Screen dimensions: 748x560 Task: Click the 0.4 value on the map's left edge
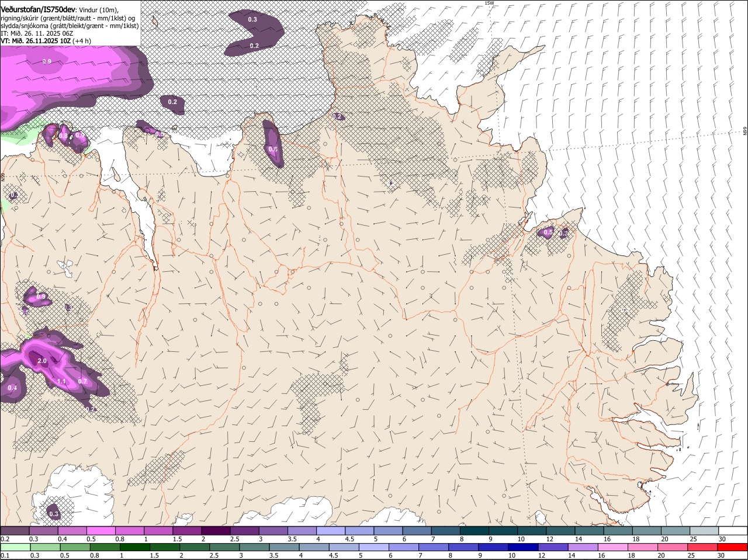pos(13,388)
